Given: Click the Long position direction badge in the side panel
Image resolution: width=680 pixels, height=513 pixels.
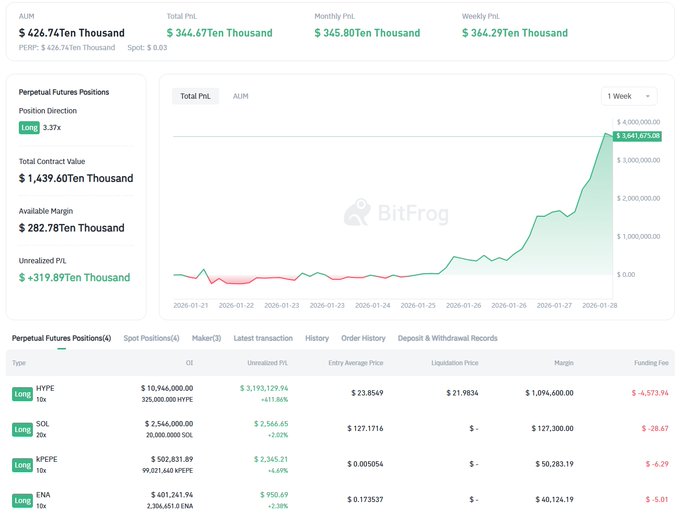Looking at the screenshot, I should pos(29,127).
